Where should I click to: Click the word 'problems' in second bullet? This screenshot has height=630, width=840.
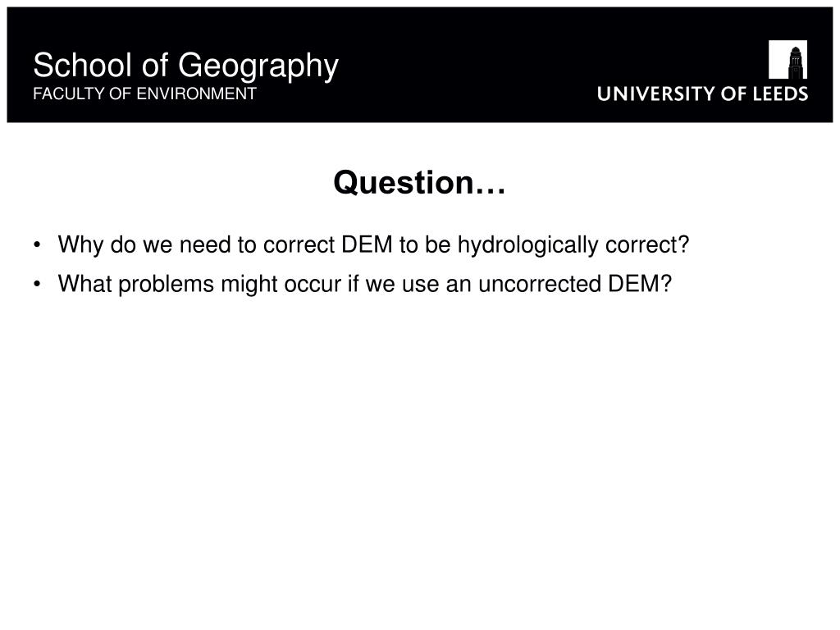166,285
